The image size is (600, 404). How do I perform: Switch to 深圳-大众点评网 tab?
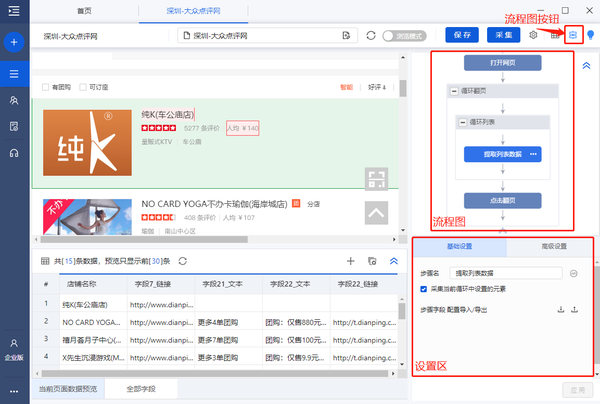click(193, 11)
